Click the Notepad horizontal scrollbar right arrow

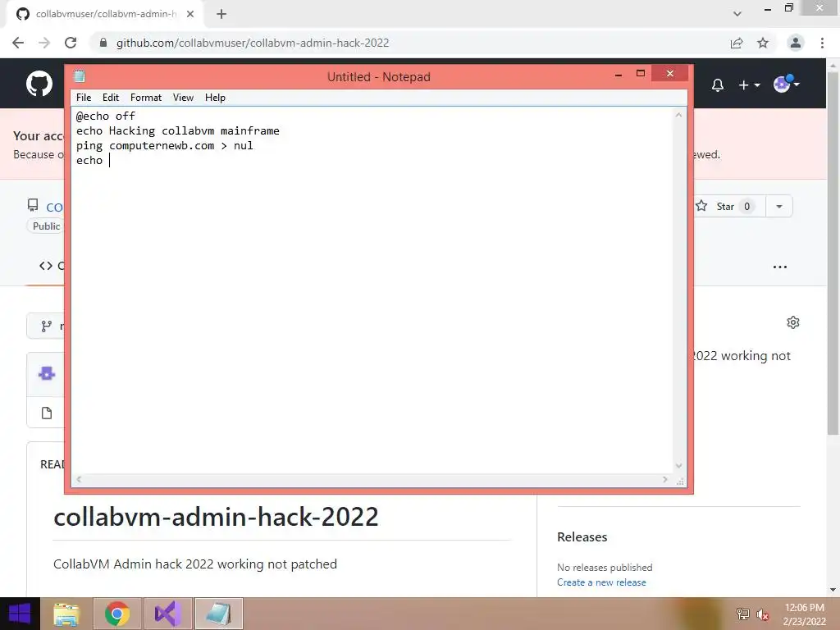pos(665,479)
